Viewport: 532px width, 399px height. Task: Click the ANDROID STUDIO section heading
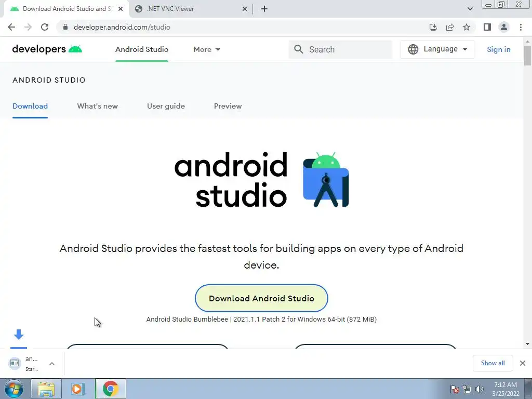click(49, 80)
